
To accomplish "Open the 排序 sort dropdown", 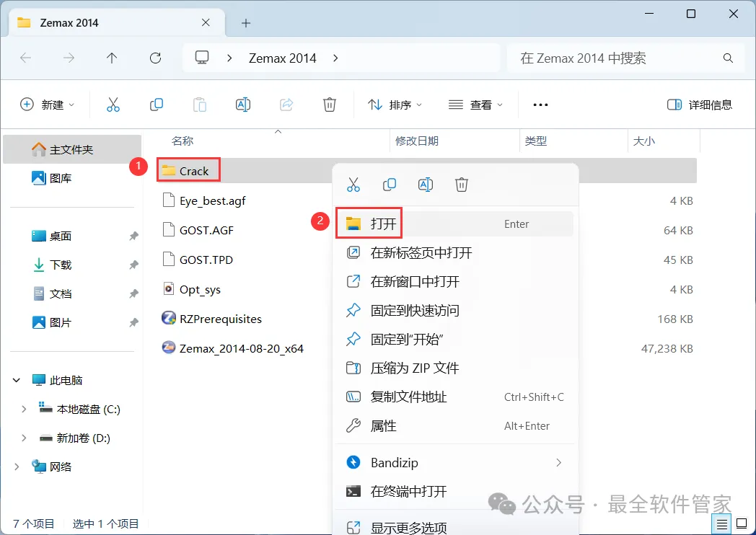I will pyautogui.click(x=395, y=105).
